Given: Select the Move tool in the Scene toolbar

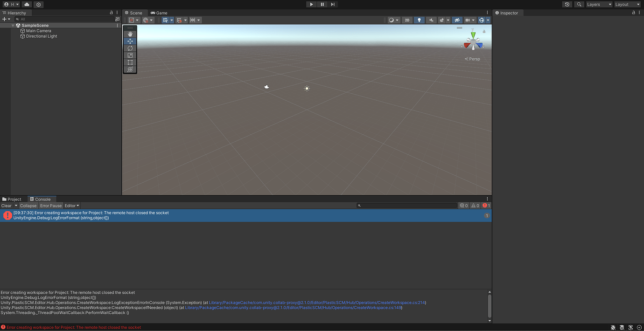Looking at the screenshot, I should point(130,41).
